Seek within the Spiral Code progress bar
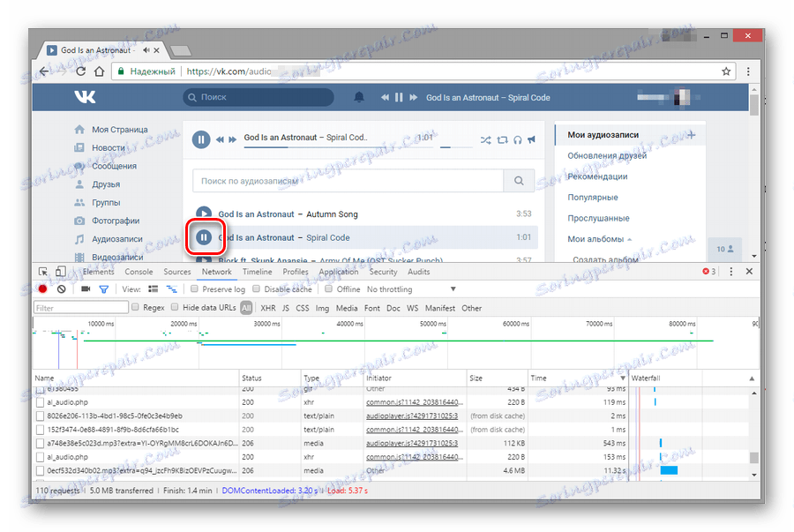794x532 pixels. point(338,147)
